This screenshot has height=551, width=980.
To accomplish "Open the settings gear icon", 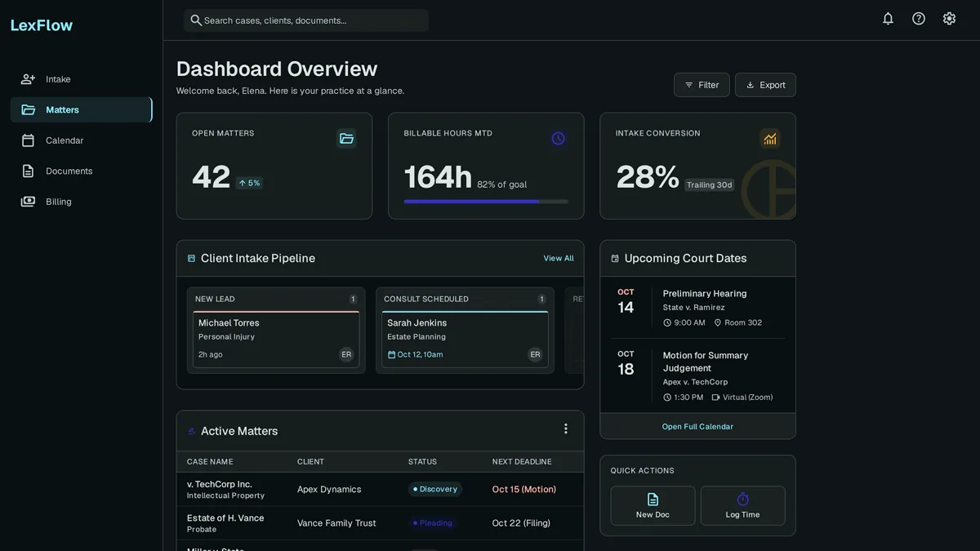I will pos(949,19).
